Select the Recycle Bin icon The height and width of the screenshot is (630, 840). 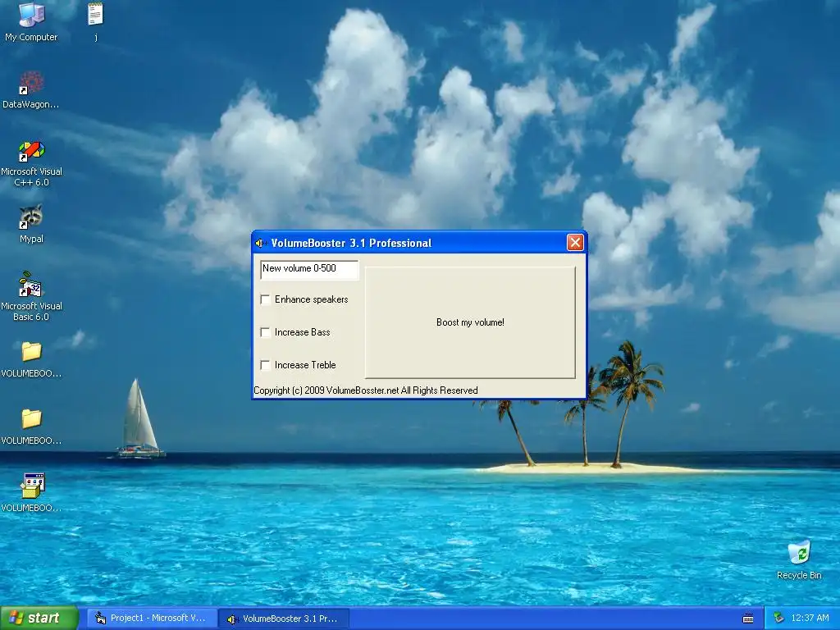(799, 559)
